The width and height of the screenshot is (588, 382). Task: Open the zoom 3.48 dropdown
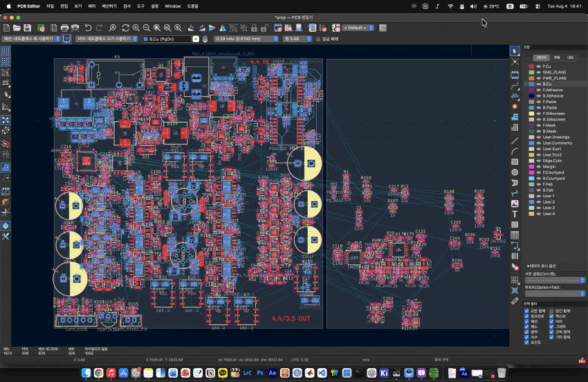tap(297, 39)
